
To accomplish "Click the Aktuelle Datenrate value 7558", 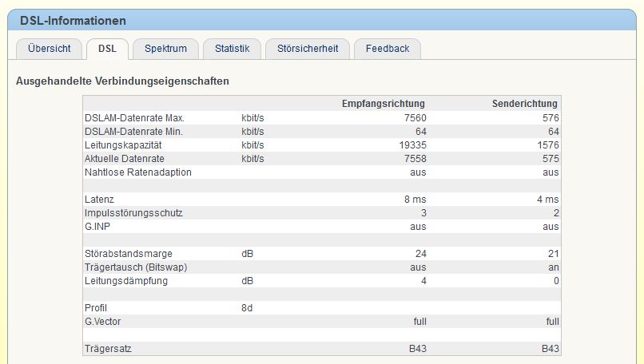I will pos(414,159).
